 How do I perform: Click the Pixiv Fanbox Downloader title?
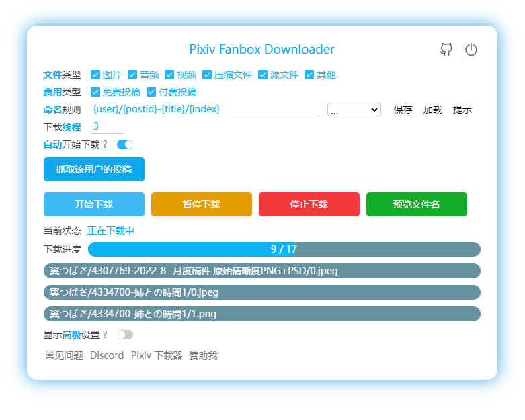coord(262,49)
